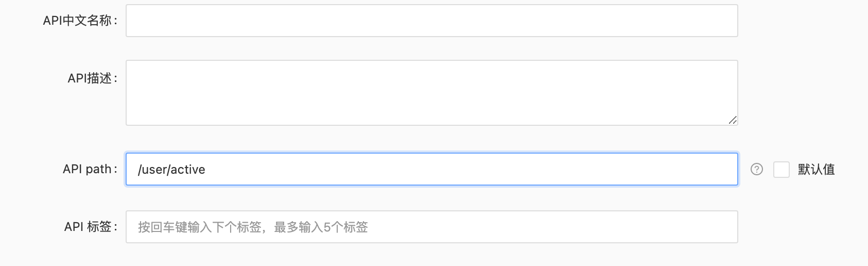Focus the API描述 text area

[431, 93]
